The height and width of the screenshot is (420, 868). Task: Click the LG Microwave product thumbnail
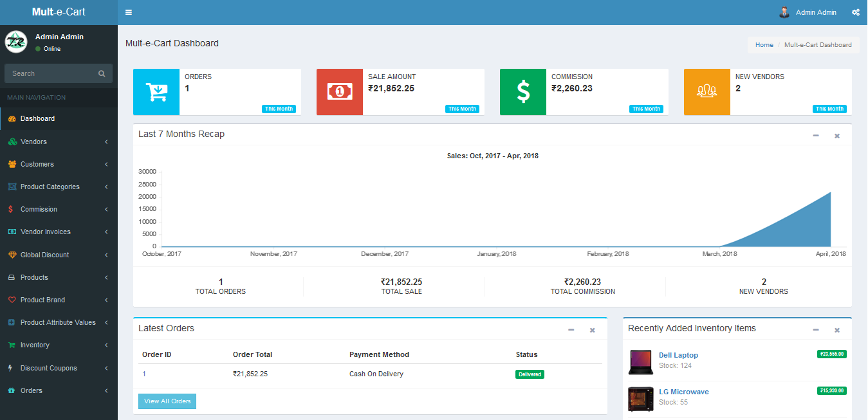pyautogui.click(x=640, y=399)
